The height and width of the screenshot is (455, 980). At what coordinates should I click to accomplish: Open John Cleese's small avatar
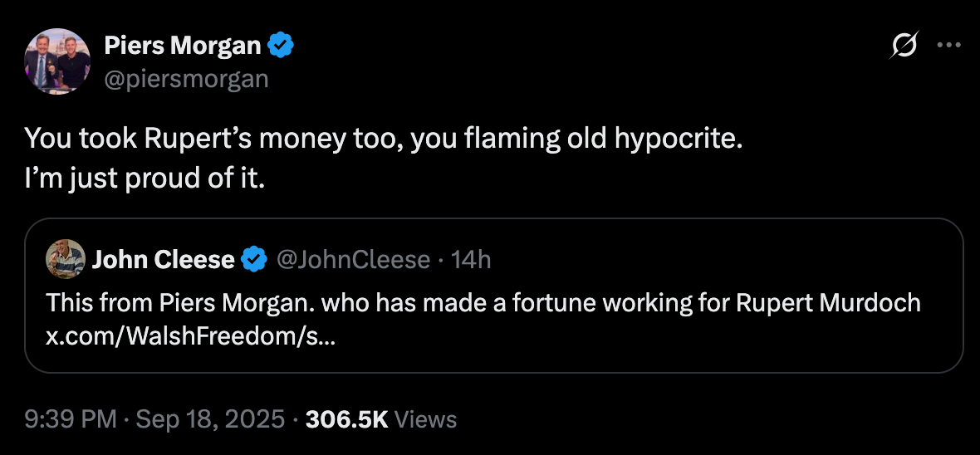tap(66, 259)
